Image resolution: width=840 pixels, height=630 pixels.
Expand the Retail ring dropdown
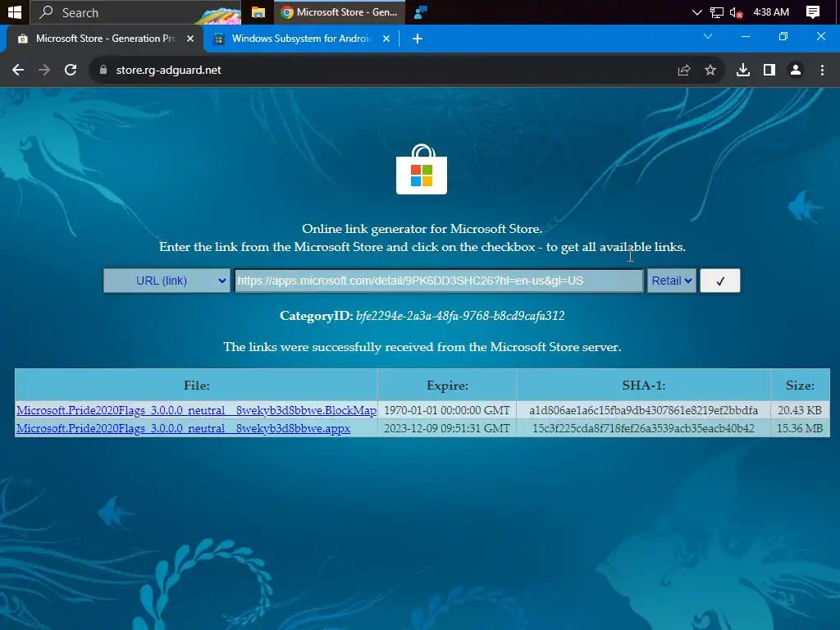pyautogui.click(x=671, y=281)
